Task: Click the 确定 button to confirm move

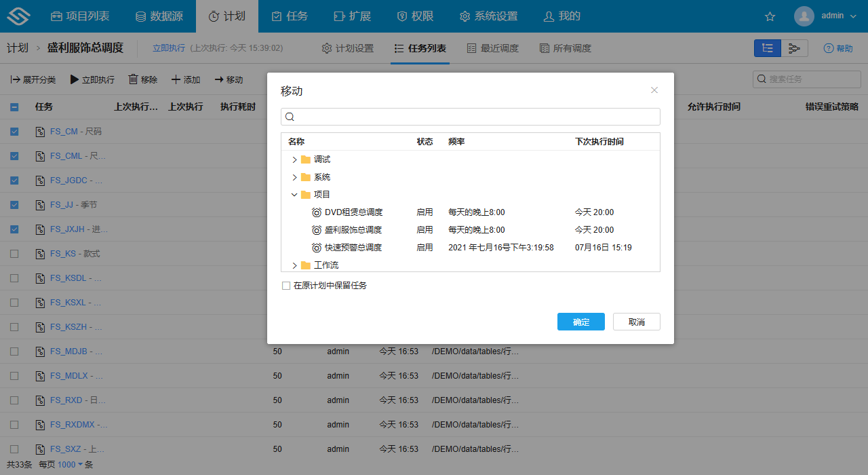Action: point(580,322)
